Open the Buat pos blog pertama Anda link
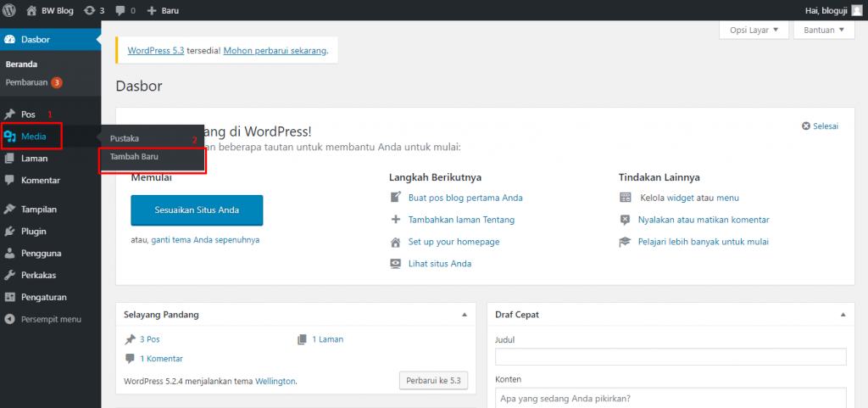The width and height of the screenshot is (868, 408). [465, 198]
